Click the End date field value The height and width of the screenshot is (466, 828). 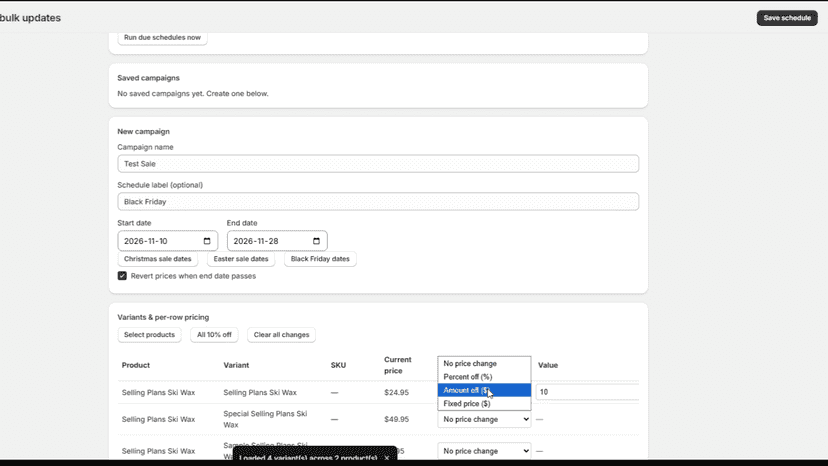(256, 241)
